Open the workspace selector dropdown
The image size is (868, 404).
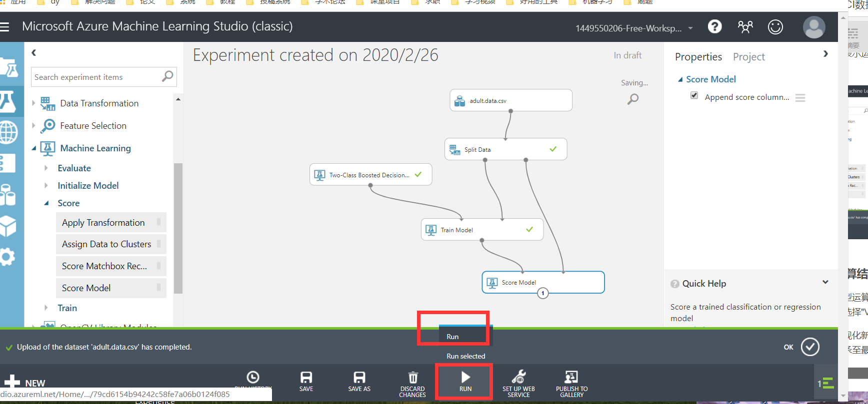point(634,28)
